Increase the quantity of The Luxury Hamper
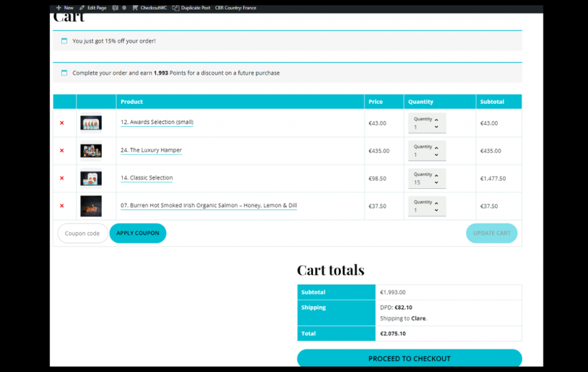The height and width of the screenshot is (372, 588). (x=436, y=147)
